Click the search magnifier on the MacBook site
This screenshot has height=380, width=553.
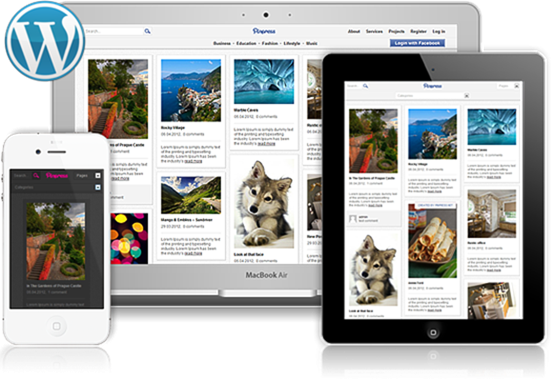coord(147,31)
